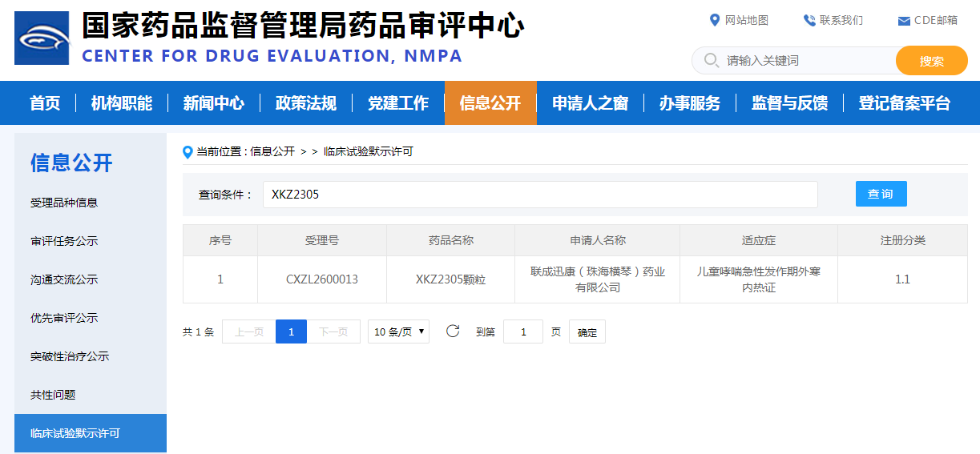Click the contact us phone icon

coord(809,20)
